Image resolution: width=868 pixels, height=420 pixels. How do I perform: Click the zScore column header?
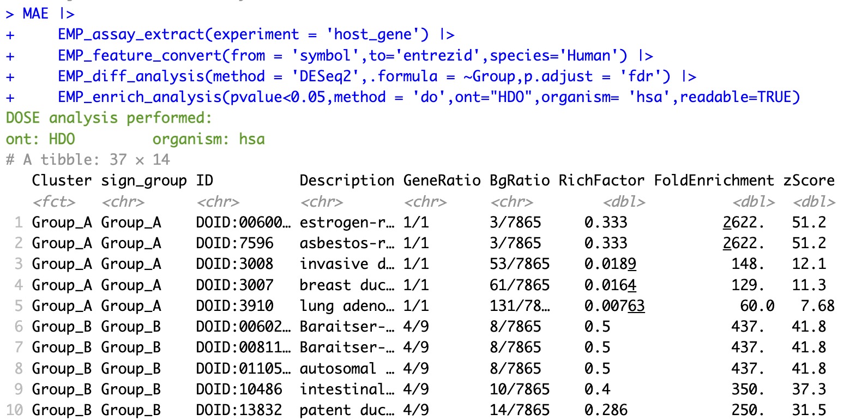[809, 181]
